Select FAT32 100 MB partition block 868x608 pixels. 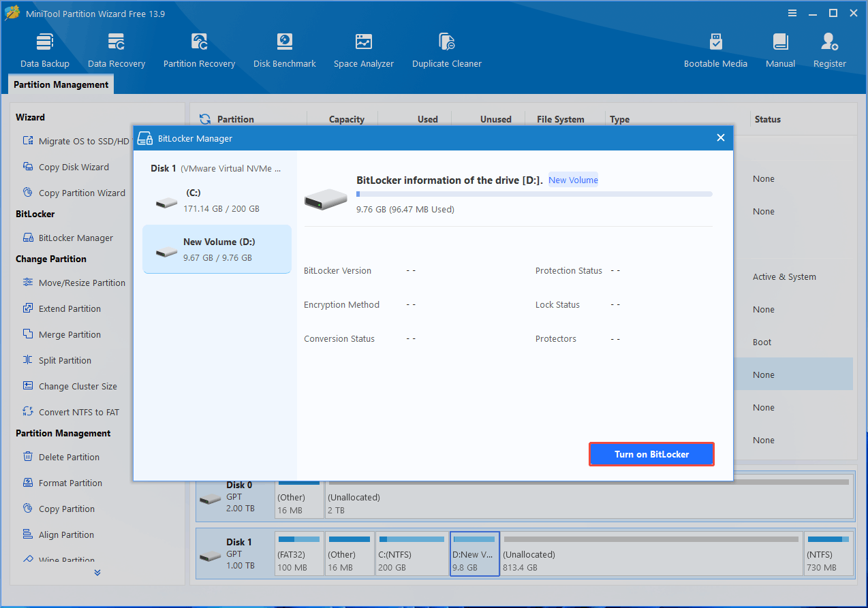[x=299, y=554]
